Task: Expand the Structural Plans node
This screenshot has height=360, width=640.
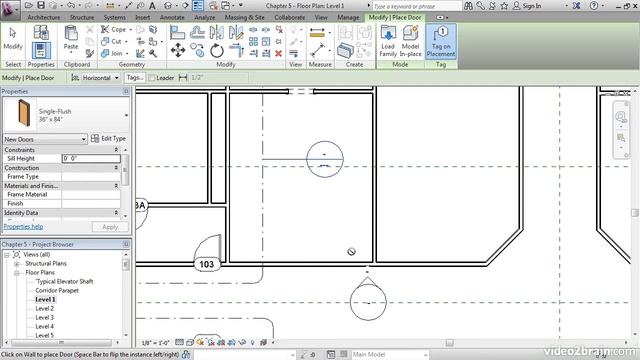Action: coord(17,264)
